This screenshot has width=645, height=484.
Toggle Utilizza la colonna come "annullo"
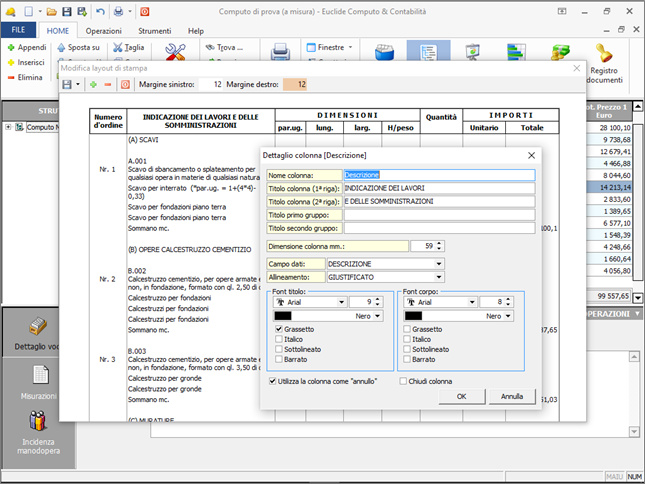[x=273, y=381]
